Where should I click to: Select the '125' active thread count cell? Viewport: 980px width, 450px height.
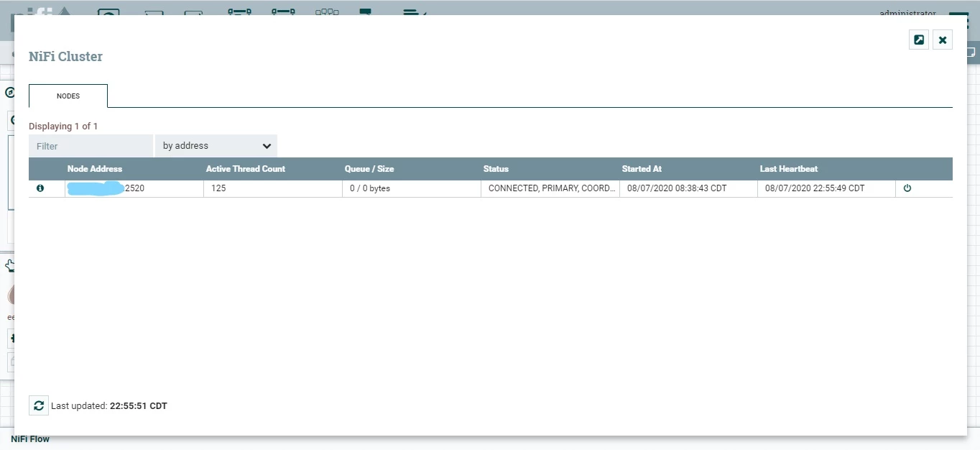pos(273,188)
